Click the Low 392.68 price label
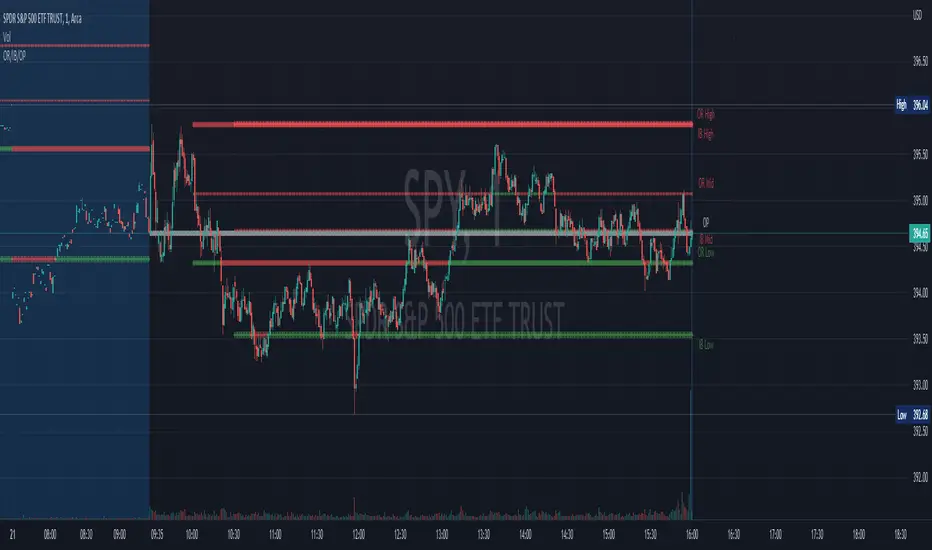This screenshot has width=932, height=550. pyautogui.click(x=912, y=415)
